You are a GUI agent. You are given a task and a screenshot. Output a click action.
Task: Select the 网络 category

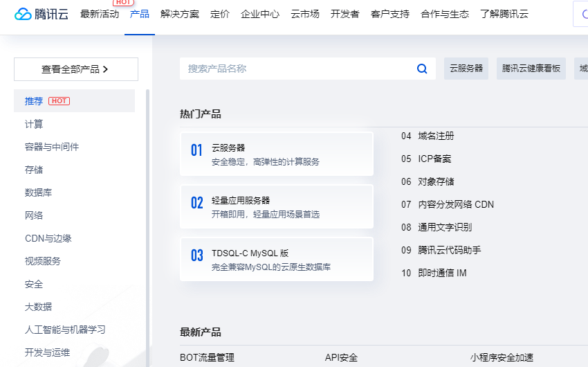coord(34,215)
